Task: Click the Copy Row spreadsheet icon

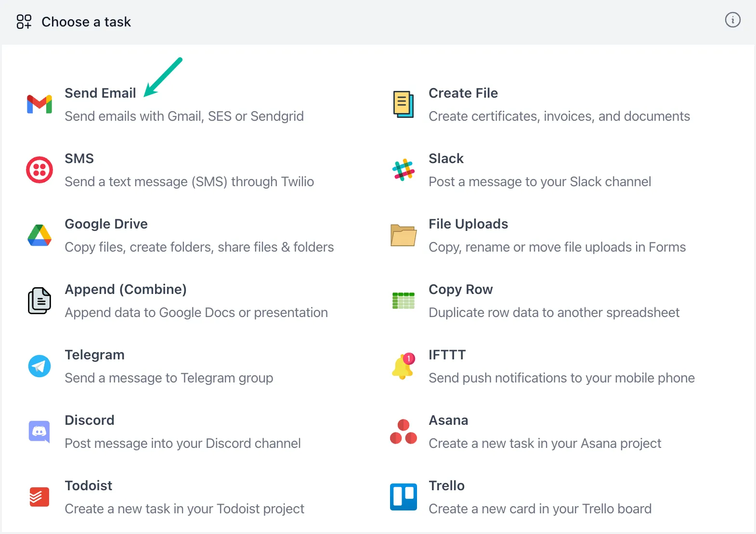Action: click(x=404, y=301)
